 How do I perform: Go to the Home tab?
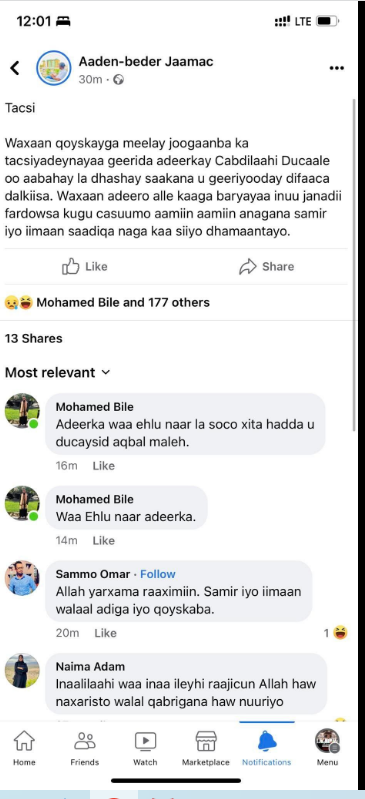[24, 748]
